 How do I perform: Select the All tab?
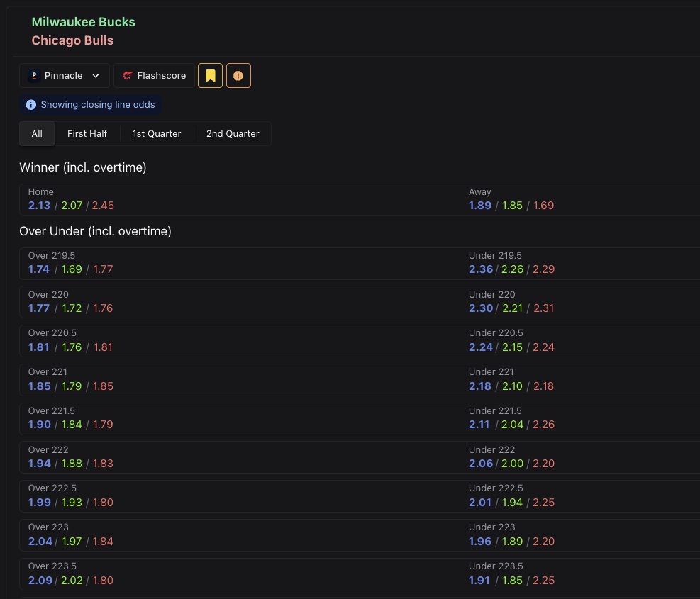coord(37,133)
